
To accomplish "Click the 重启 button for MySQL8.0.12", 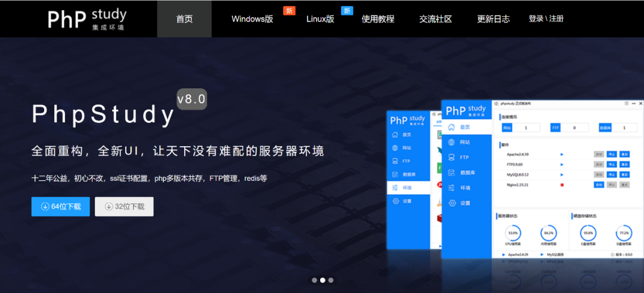I will (624, 175).
